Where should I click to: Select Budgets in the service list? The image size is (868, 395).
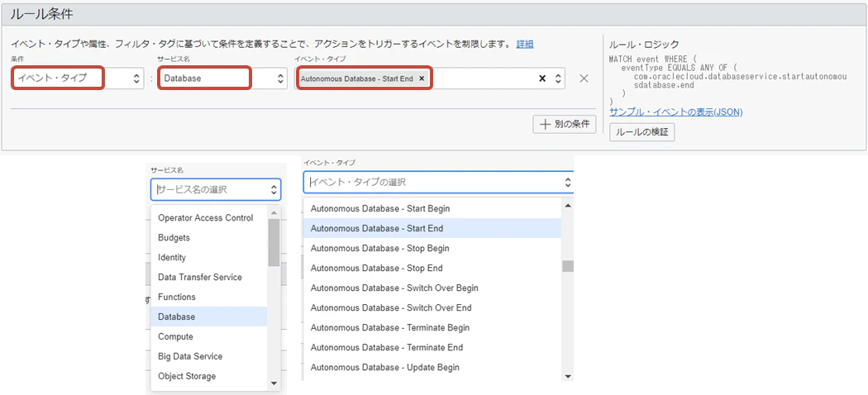tap(209, 238)
